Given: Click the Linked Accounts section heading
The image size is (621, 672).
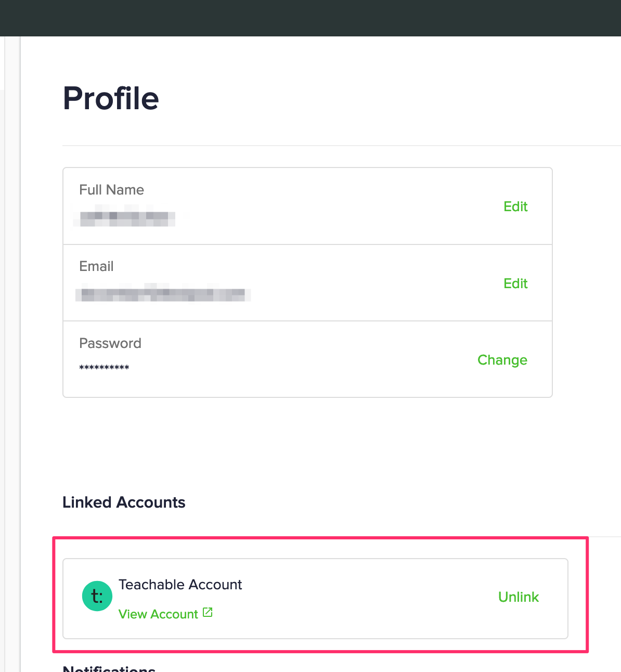Looking at the screenshot, I should coord(124,502).
